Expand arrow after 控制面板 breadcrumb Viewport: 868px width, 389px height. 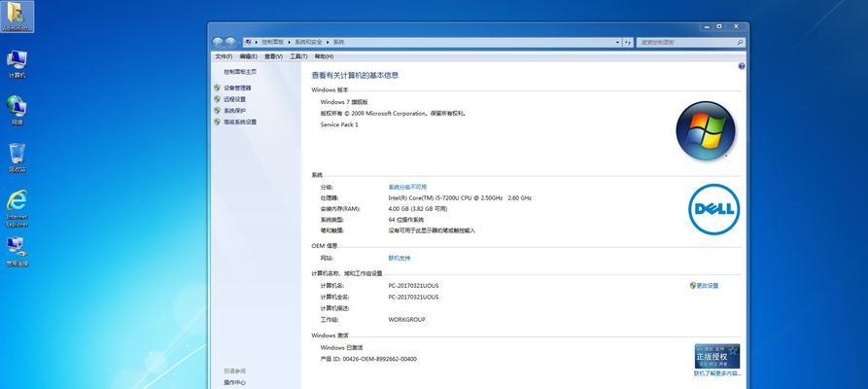(289, 42)
